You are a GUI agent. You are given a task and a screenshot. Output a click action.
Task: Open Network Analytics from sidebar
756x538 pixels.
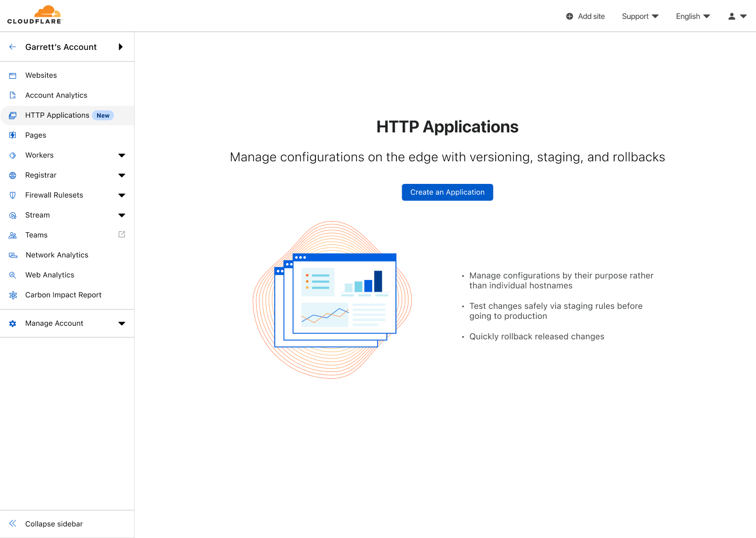pos(57,255)
